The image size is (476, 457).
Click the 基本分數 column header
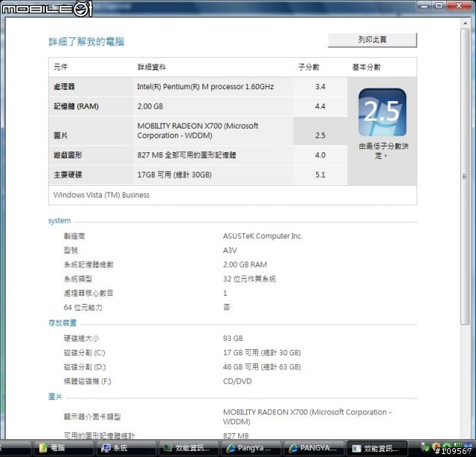tap(366, 67)
